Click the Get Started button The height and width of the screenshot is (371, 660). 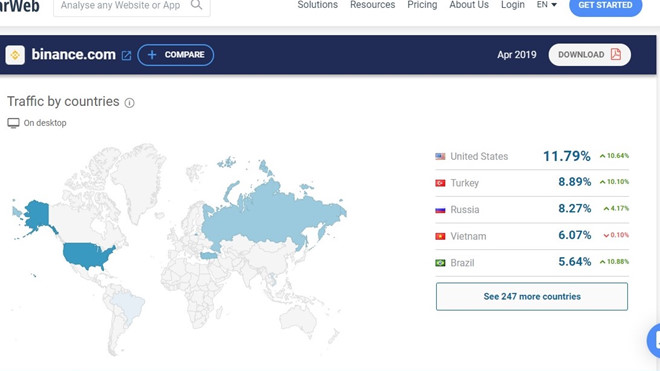pyautogui.click(x=605, y=5)
